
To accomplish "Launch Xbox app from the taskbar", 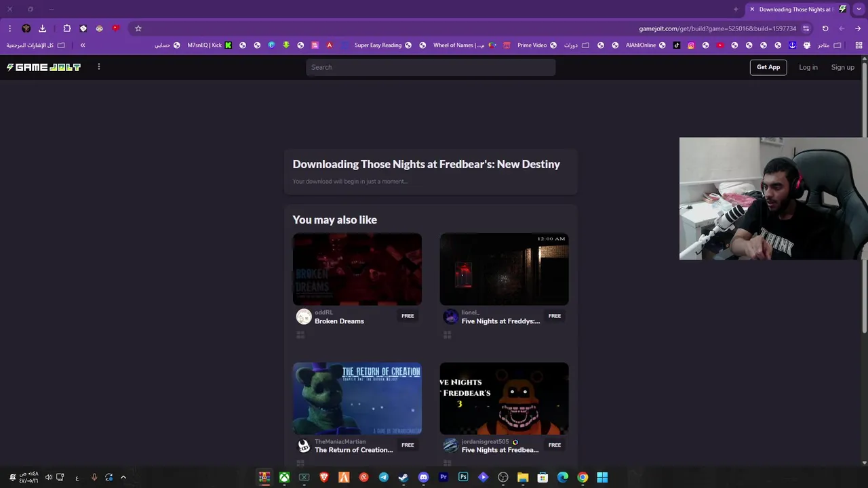I will pyautogui.click(x=284, y=477).
